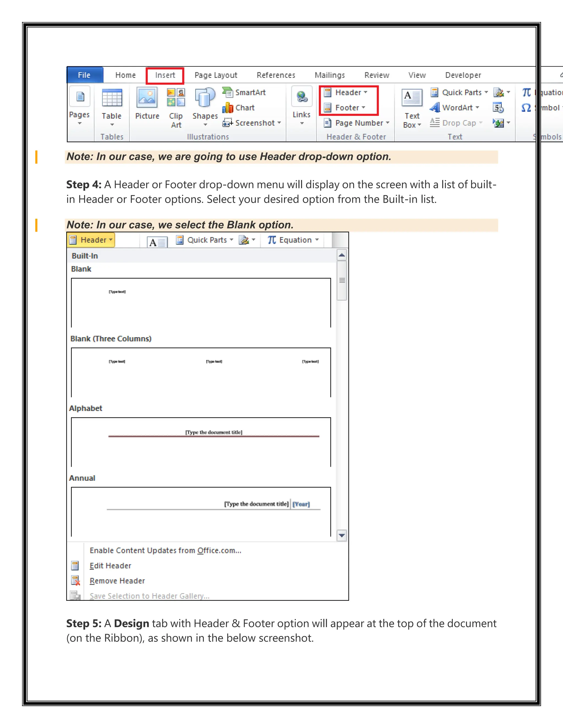This screenshot has width=563, height=728.
Task: Open Quick Parts in top ribbon
Action: 459,92
